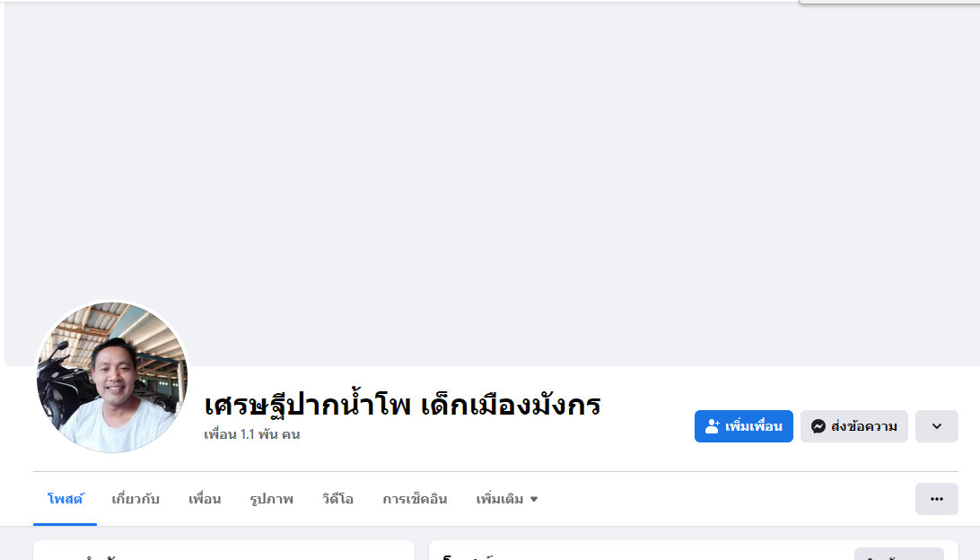
Task: Click the profile name เศรษฐีปากน้ำโพ เด็กเมืองมังกร
Action: pos(402,405)
